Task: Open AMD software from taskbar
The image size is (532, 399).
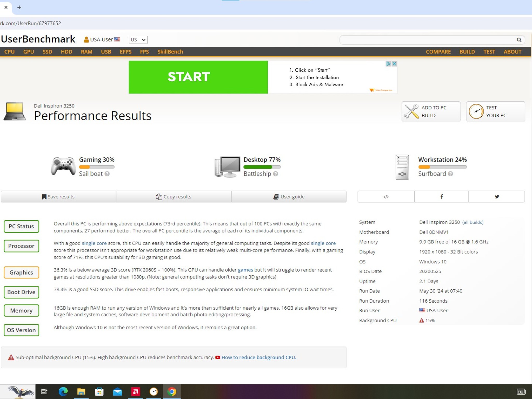Action: [135, 391]
